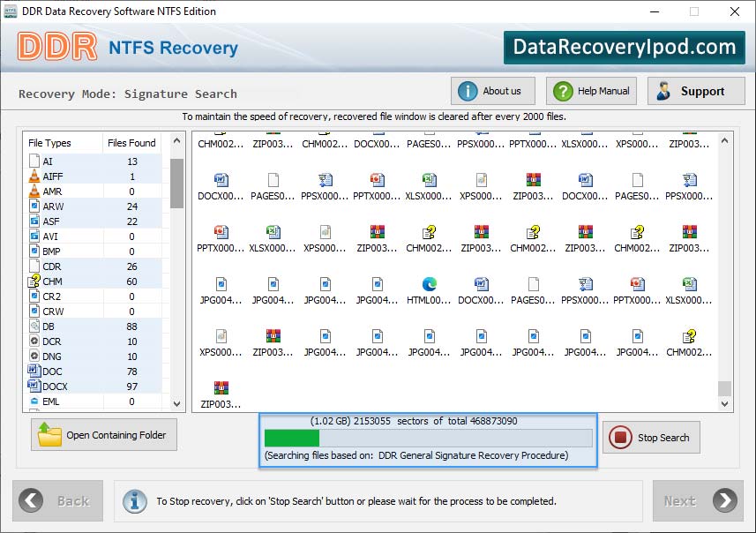Click the Files Found column header
Screen dimensions: 756x533
click(131, 143)
